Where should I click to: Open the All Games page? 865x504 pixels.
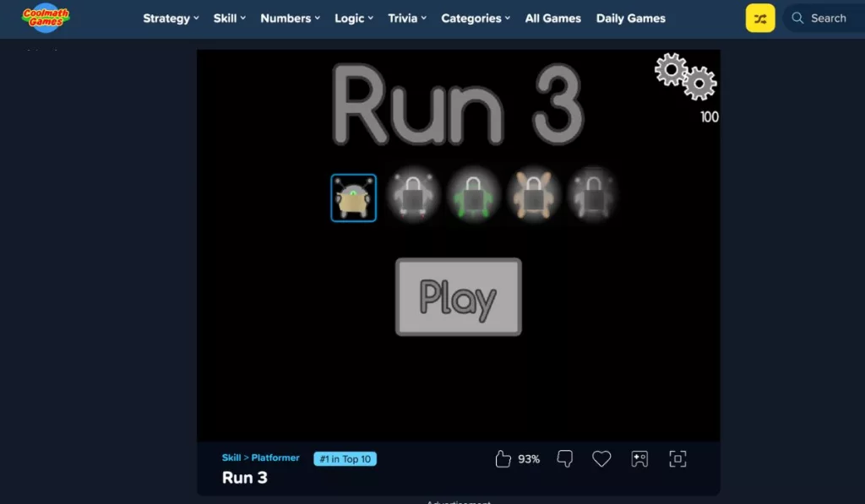pos(552,19)
